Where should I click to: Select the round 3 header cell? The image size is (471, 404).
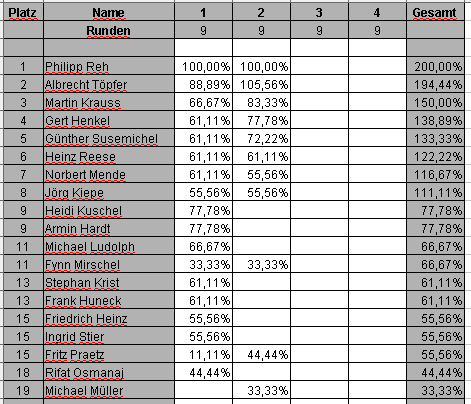coord(319,12)
